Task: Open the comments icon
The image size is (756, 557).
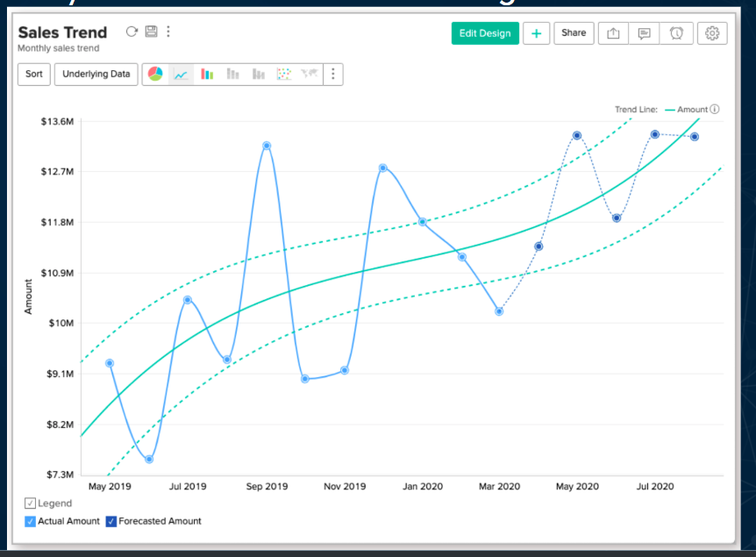Action: (644, 33)
